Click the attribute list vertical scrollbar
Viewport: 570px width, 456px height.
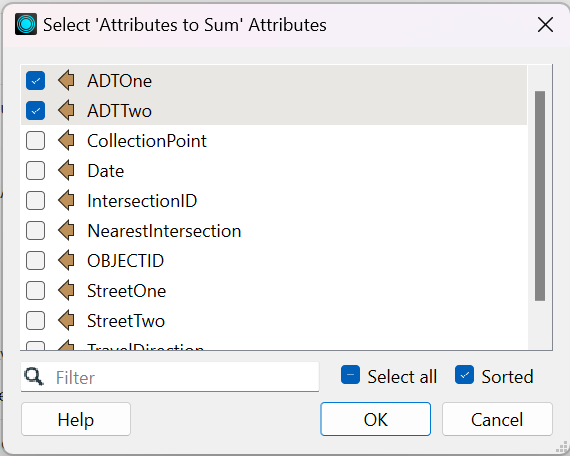(x=540, y=196)
